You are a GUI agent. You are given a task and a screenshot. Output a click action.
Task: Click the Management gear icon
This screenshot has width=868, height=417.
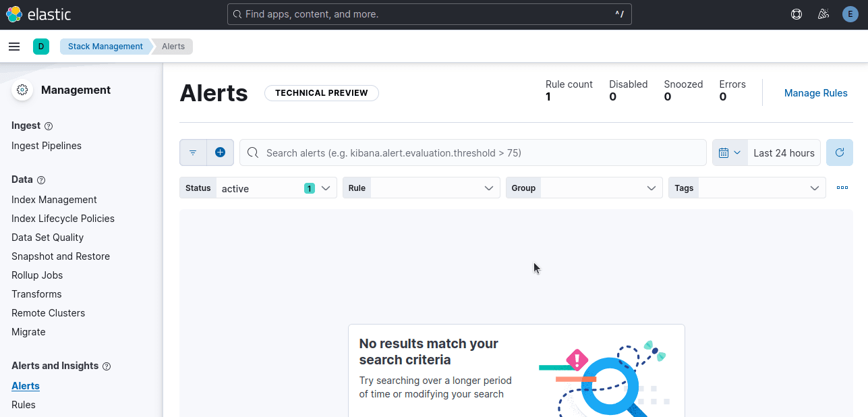22,90
